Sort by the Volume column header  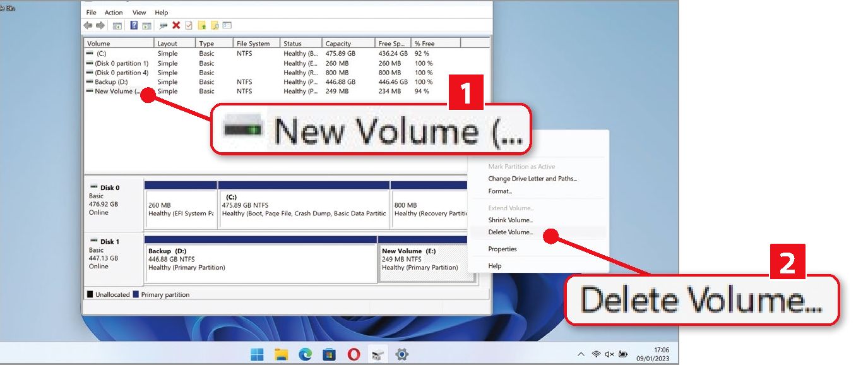[119, 44]
